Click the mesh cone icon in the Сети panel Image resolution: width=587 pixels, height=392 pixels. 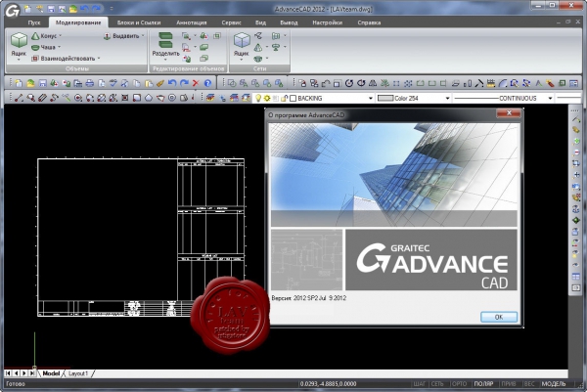(x=258, y=48)
